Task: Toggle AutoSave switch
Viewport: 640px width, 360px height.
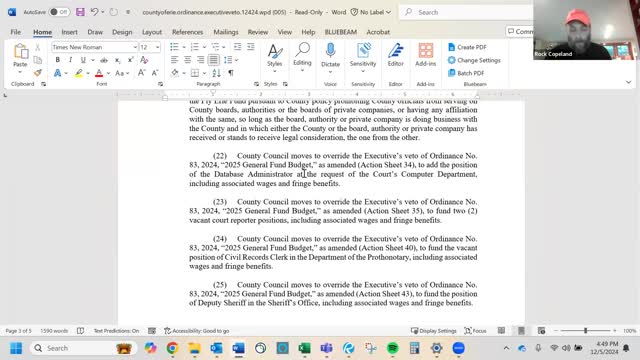Action: coord(59,12)
